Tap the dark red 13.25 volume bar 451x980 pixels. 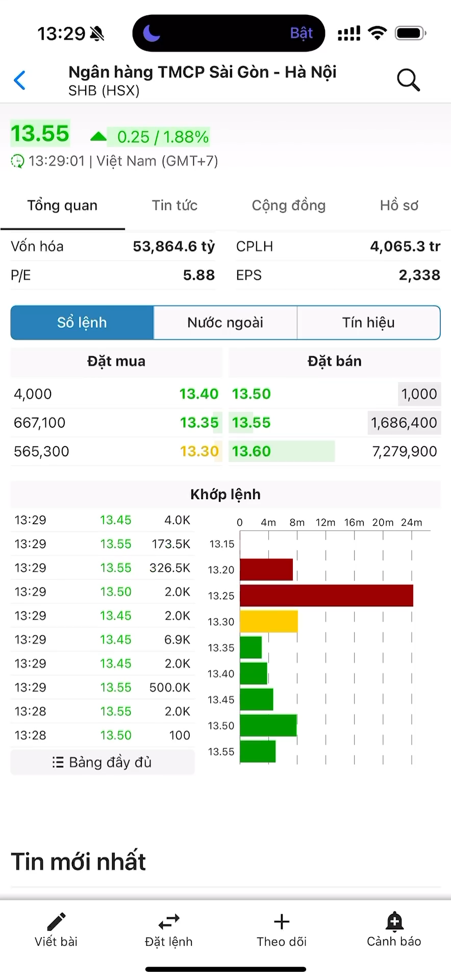tap(327, 596)
